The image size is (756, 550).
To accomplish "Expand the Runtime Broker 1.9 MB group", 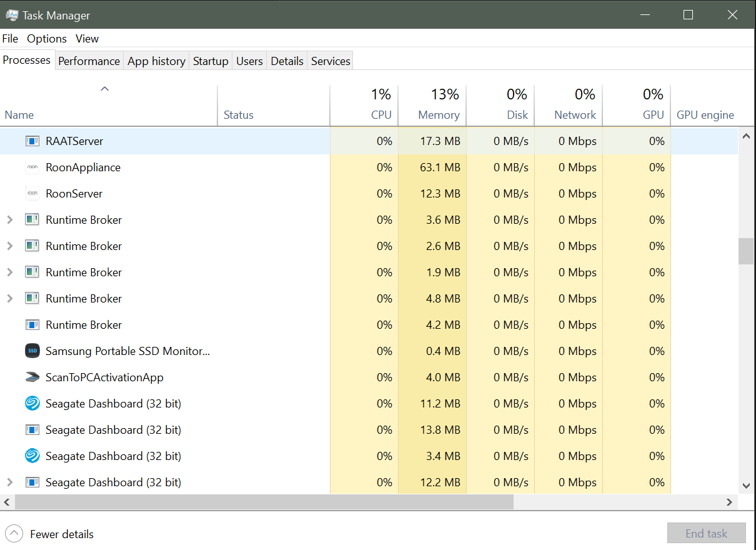I will [x=9, y=272].
